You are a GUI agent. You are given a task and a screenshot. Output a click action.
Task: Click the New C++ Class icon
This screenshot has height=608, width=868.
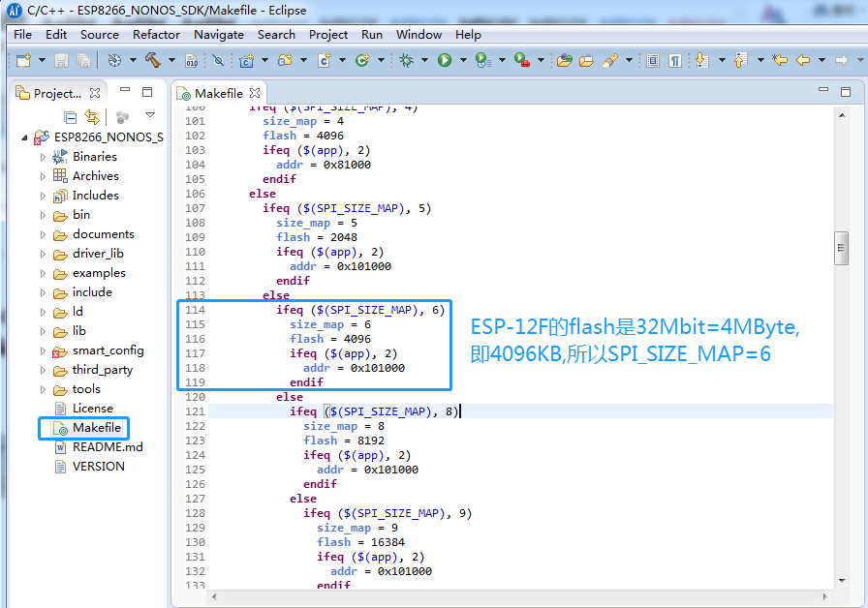(362, 60)
